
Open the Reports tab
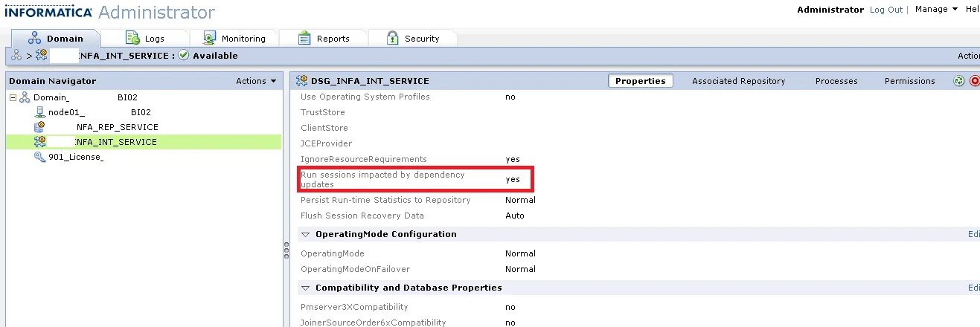323,38
